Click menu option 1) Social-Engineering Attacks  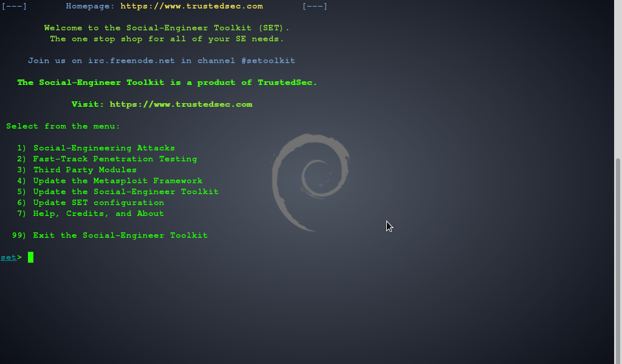pyautogui.click(x=96, y=148)
